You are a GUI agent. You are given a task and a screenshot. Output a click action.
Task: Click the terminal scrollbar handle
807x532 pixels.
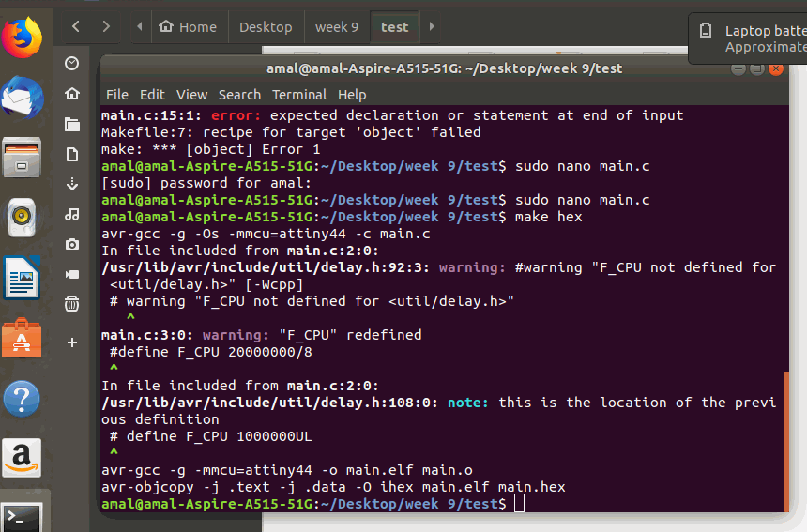pos(786,441)
